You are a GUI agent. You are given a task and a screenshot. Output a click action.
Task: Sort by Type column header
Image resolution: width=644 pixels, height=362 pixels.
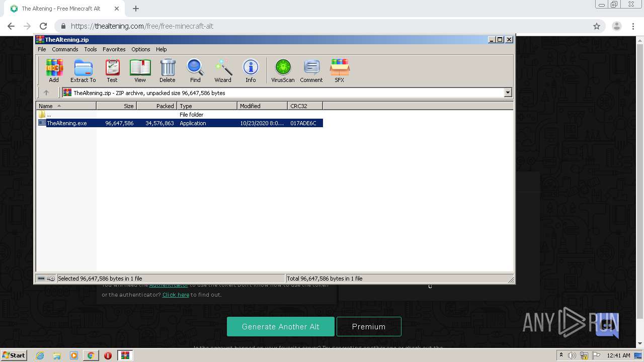coord(207,106)
